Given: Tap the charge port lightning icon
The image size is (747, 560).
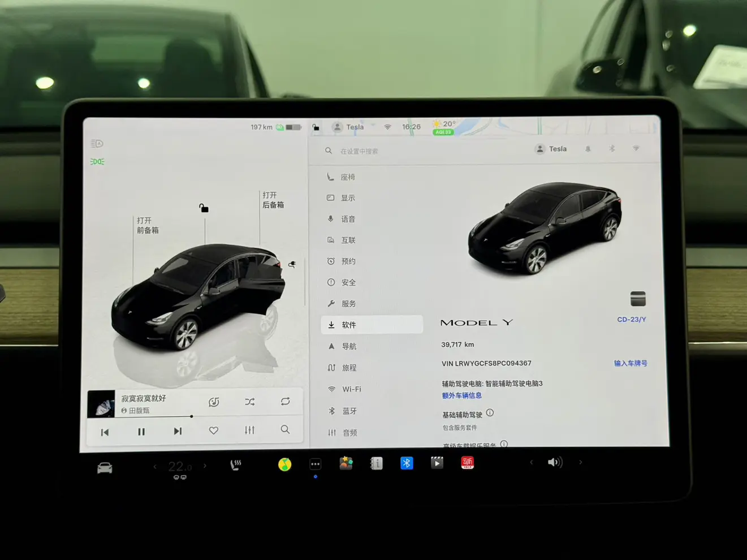Looking at the screenshot, I should pos(292,264).
